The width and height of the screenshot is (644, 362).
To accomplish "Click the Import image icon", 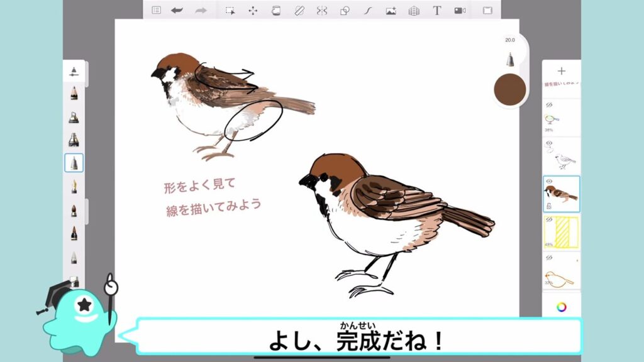I will 391,10.
